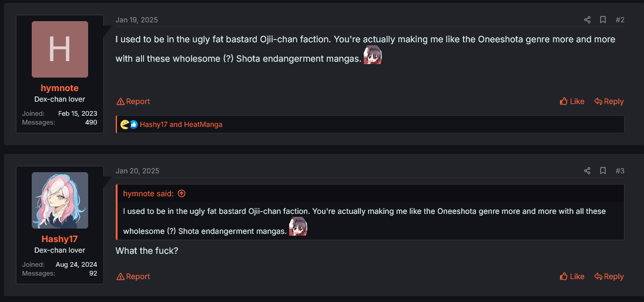Click the emoji sticker in the quoted text

[298, 227]
